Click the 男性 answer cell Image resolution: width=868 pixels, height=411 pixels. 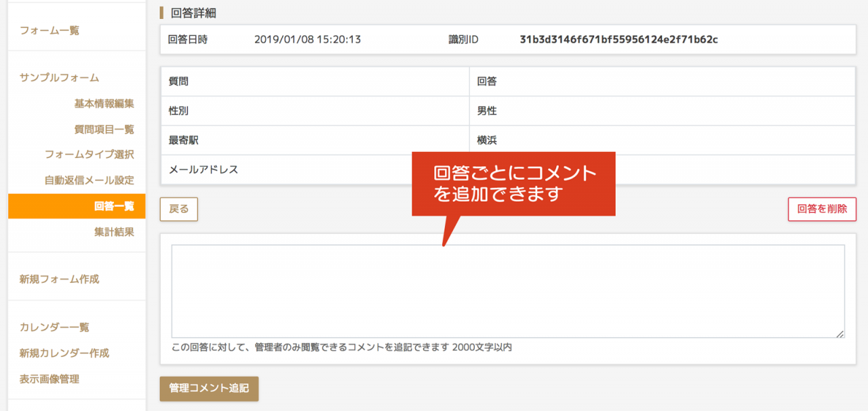(662, 111)
